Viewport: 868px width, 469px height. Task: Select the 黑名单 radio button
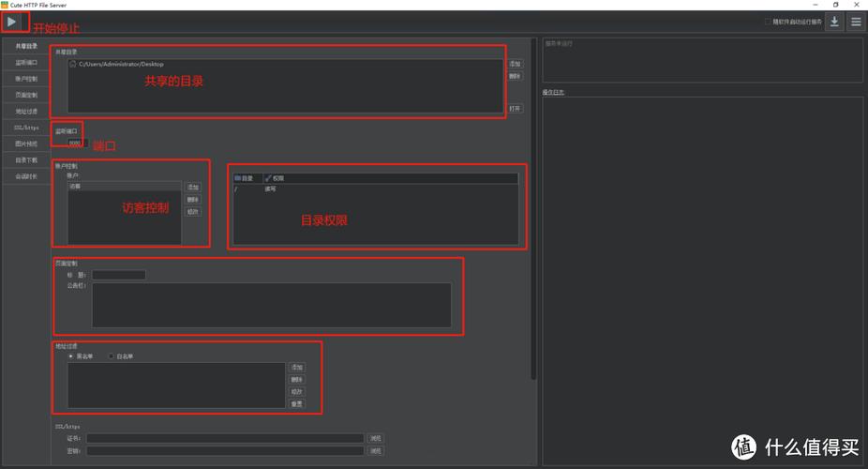coord(70,356)
